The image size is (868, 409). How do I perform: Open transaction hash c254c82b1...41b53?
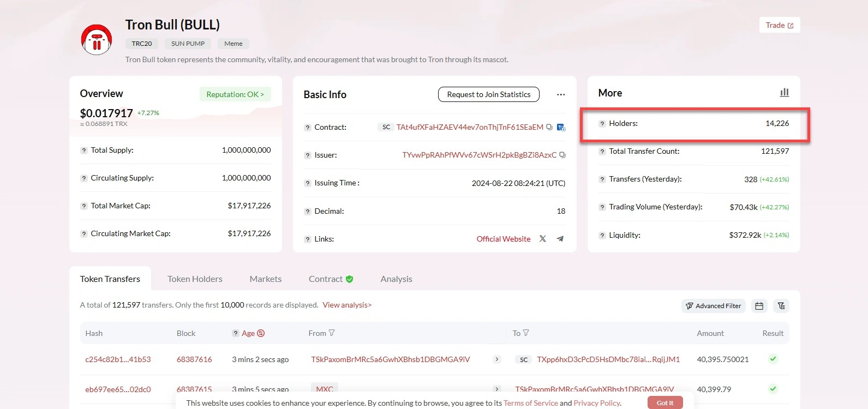(x=118, y=359)
